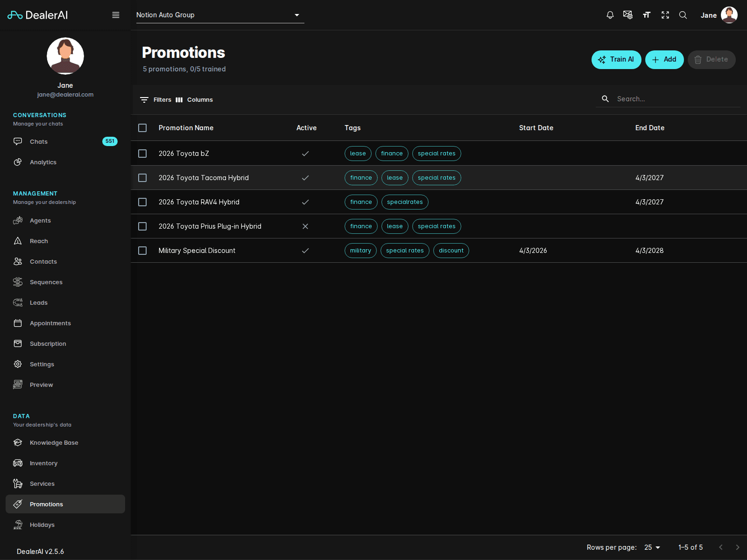
Task: Check the select-all promotions header checkbox
Action: 142,127
